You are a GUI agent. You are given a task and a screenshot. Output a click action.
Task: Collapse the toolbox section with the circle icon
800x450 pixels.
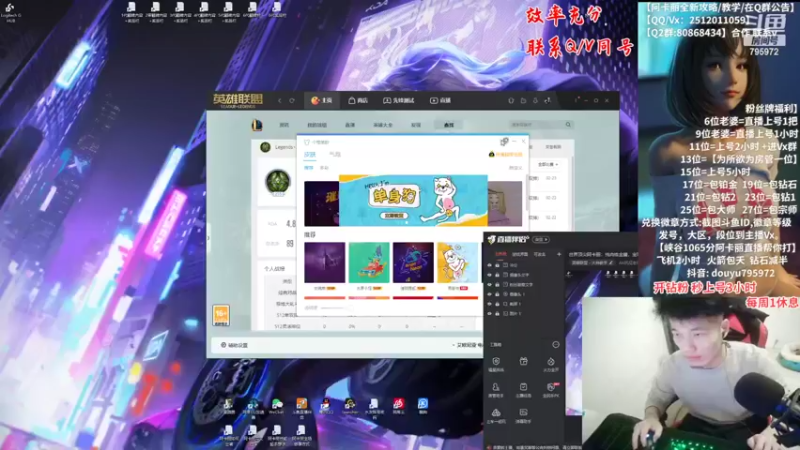pyautogui.click(x=556, y=345)
